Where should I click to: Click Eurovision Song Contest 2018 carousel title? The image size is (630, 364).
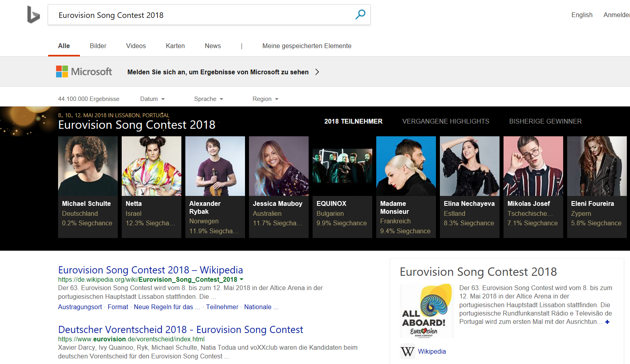pos(137,125)
